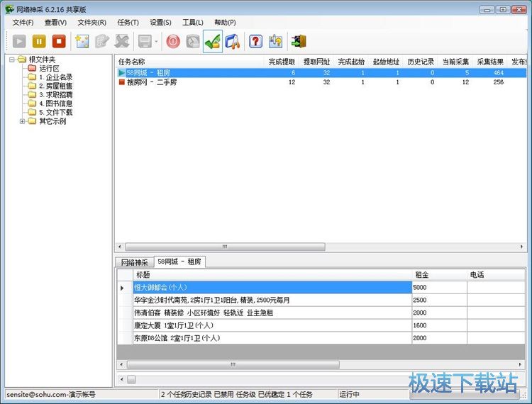Click the red power toolbar icon

pos(173,42)
